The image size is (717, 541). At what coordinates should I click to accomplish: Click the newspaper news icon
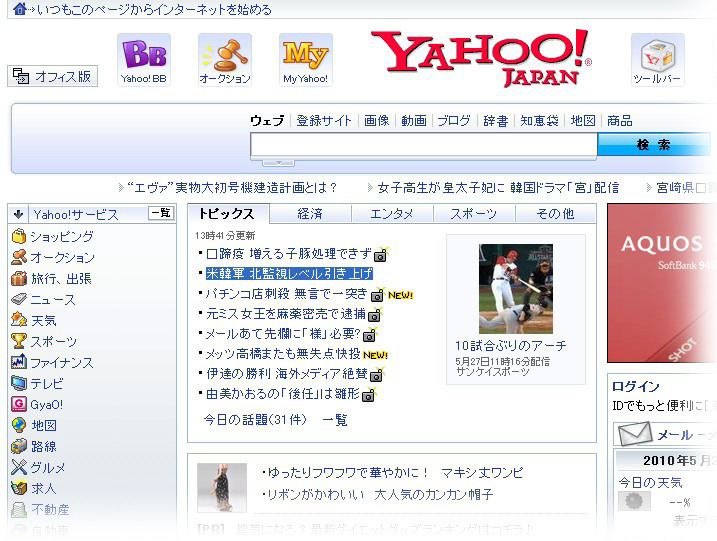(19, 299)
